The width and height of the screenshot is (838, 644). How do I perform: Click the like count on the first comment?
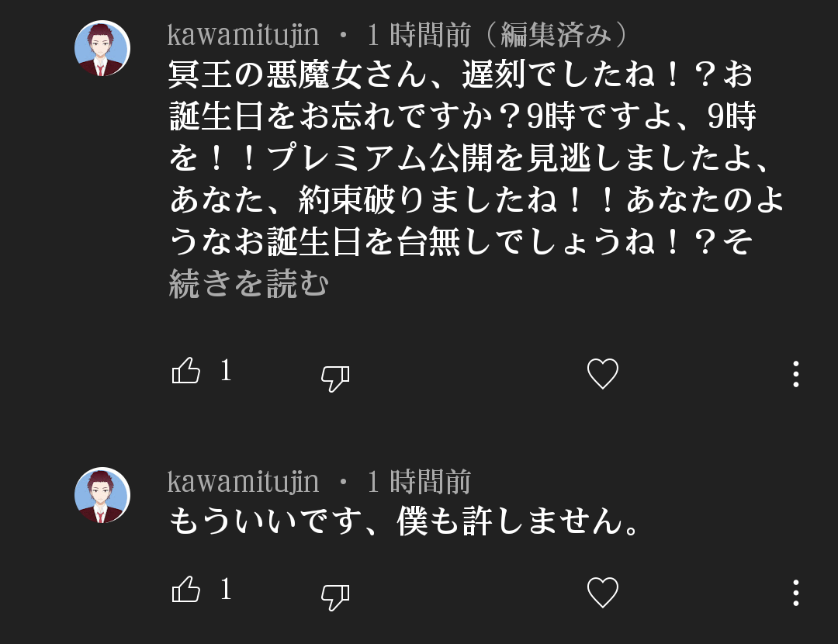226,371
